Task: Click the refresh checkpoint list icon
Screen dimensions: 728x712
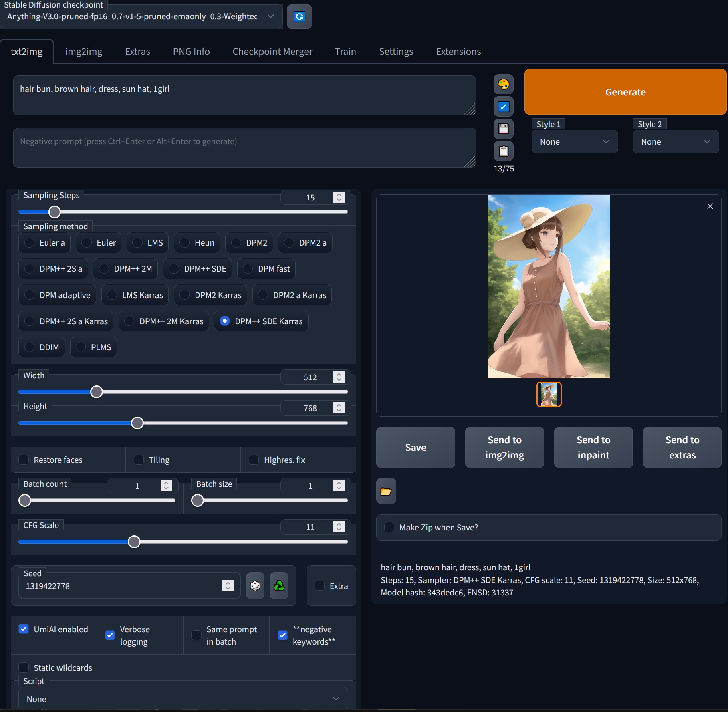Action: click(299, 16)
